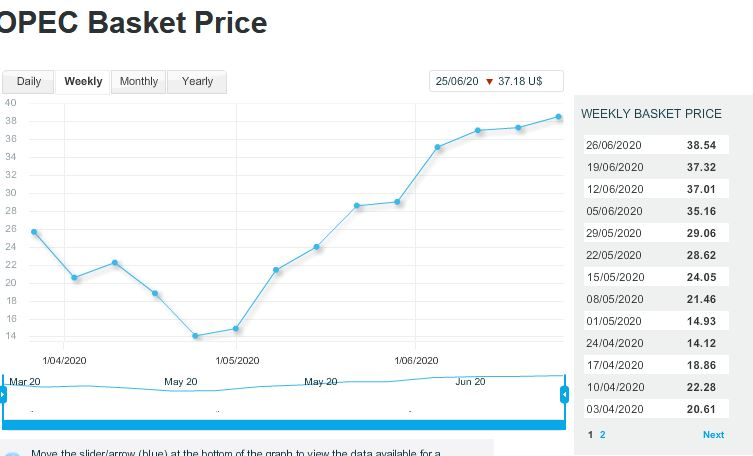The image size is (753, 456).
Task: Click the 29.06 price value
Action: tap(701, 233)
